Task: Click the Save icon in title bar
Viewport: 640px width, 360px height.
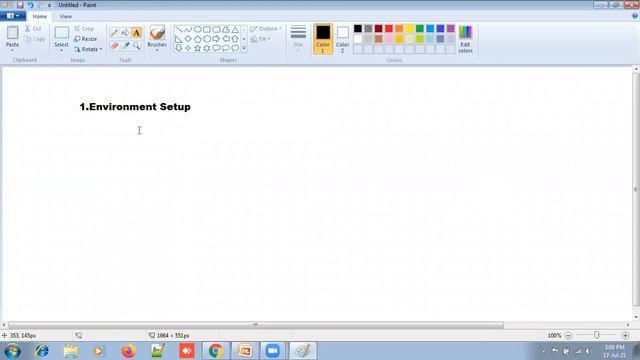Action: (x=20, y=5)
